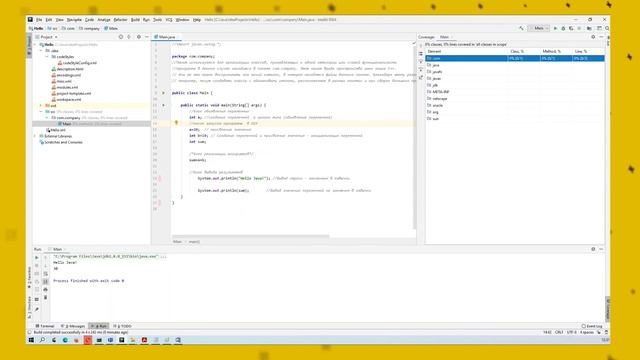This screenshot has width=640, height=360.
Task: Open the Main run configuration dropdown
Action: (x=539, y=28)
